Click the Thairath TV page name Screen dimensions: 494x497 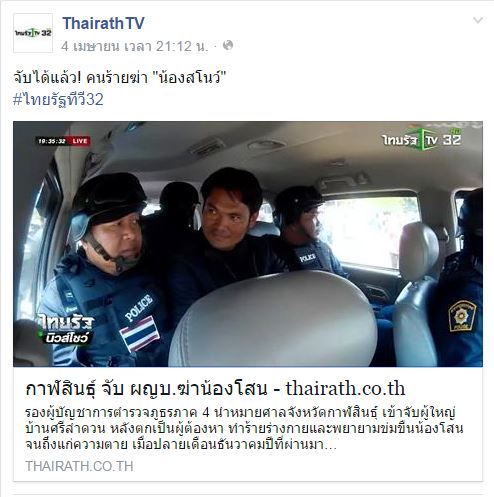click(103, 23)
